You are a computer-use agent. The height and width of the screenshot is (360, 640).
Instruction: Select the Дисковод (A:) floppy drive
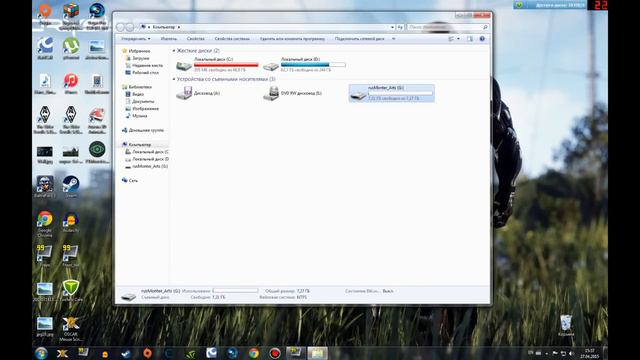(198, 93)
